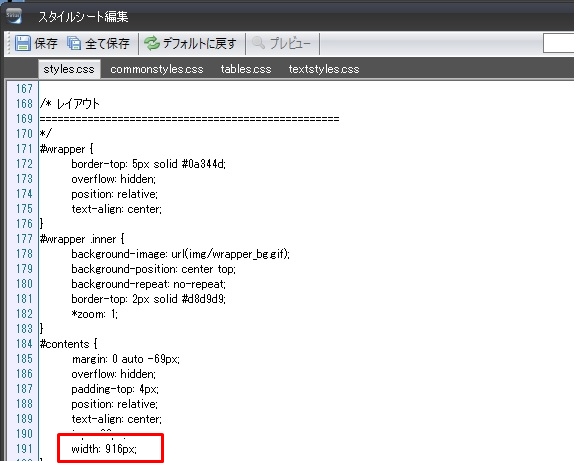Image resolution: width=576 pixels, height=465 pixels.
Task: Place cursor on border-top #0a344d line
Action: 148,164
